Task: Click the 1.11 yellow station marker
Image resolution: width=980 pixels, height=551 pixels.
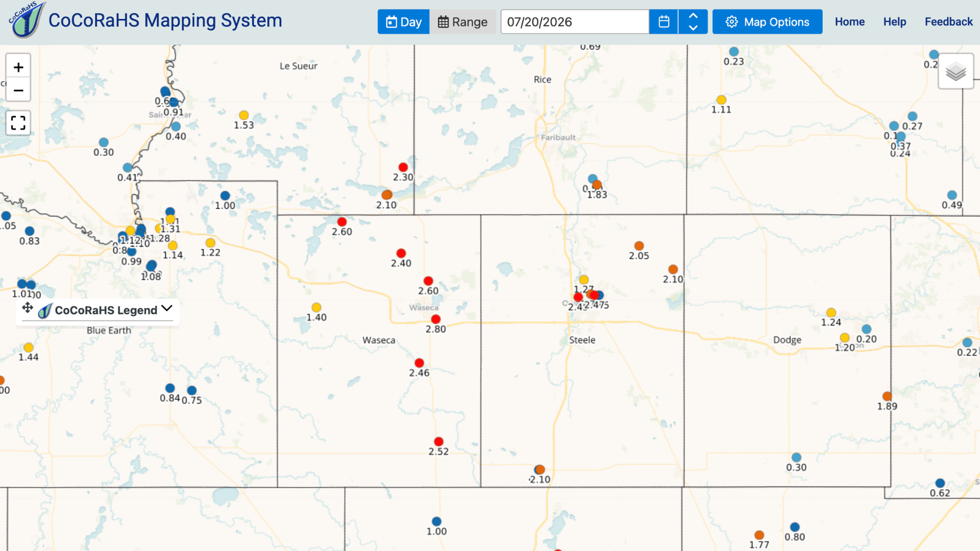Action: [x=721, y=100]
